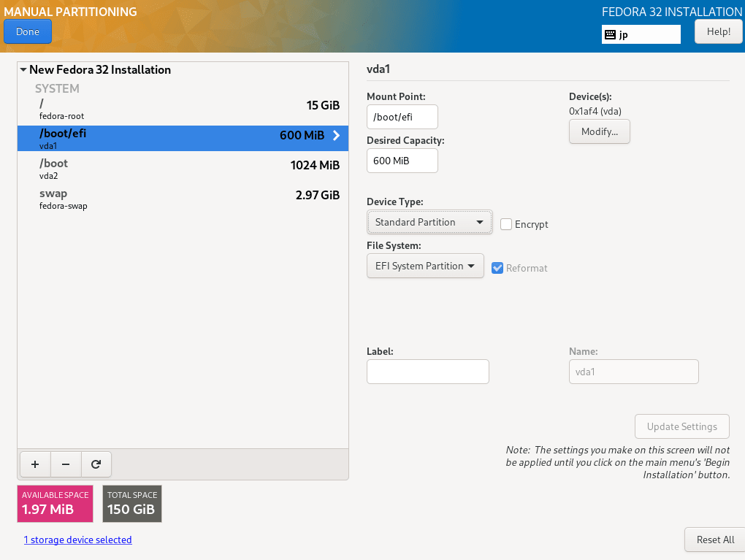The width and height of the screenshot is (745, 560).
Task: Open the Device Type Standard Partition dropdown
Action: pyautogui.click(x=429, y=222)
